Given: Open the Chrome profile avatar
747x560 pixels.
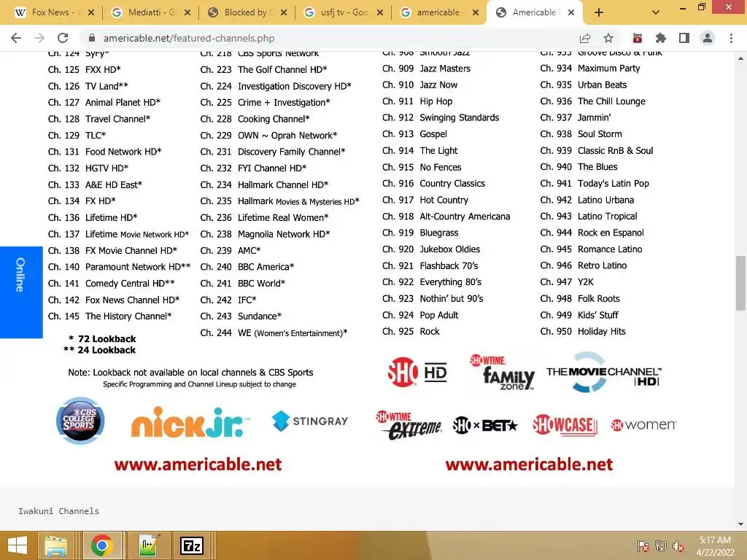Looking at the screenshot, I should (708, 38).
